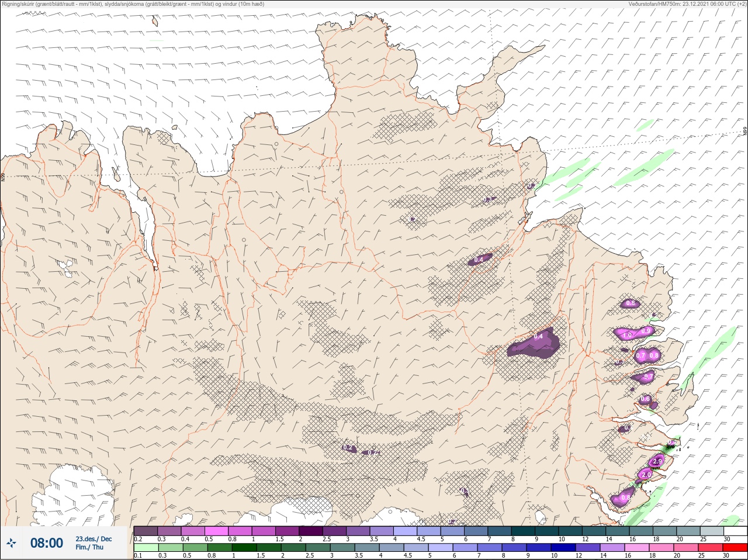Select the pale green 0.1 swatch, lower legend
Viewport: 748px width, 560px height.
coord(146,548)
